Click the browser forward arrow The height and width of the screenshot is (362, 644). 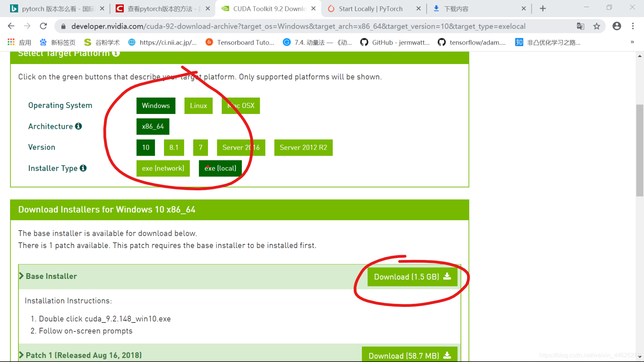coord(27,26)
